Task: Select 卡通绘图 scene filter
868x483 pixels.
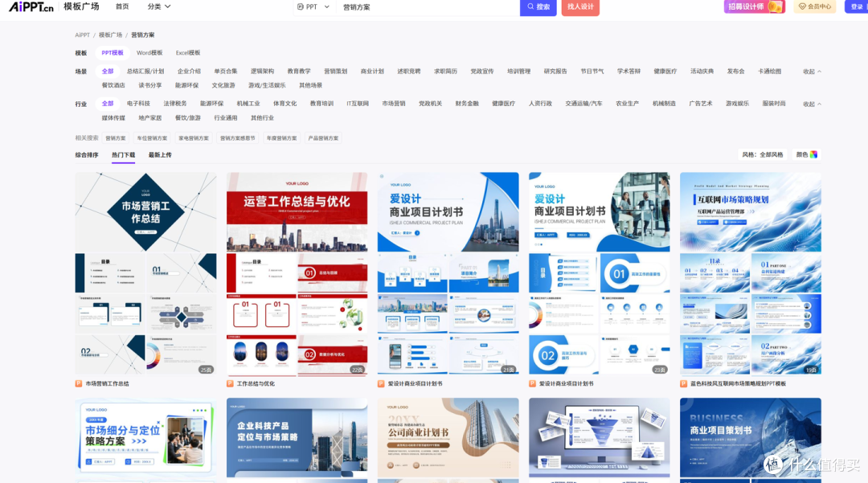Action: (x=769, y=72)
